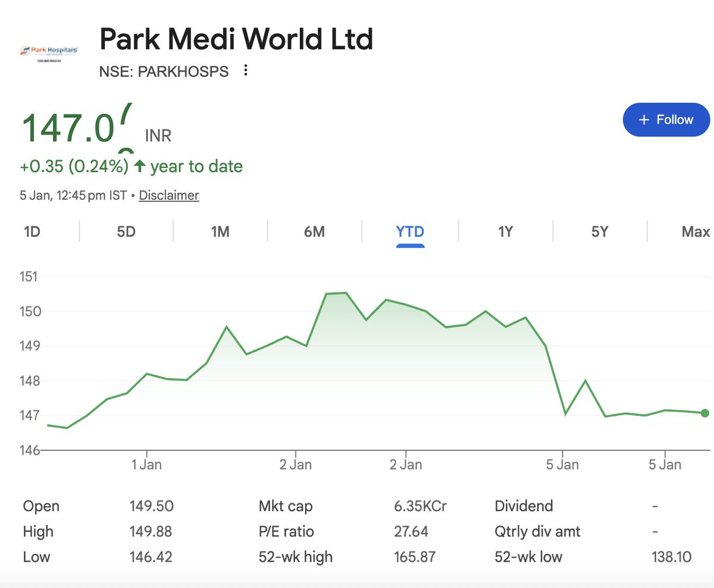Click the High value 149.88
714x588 pixels.
[x=152, y=531]
